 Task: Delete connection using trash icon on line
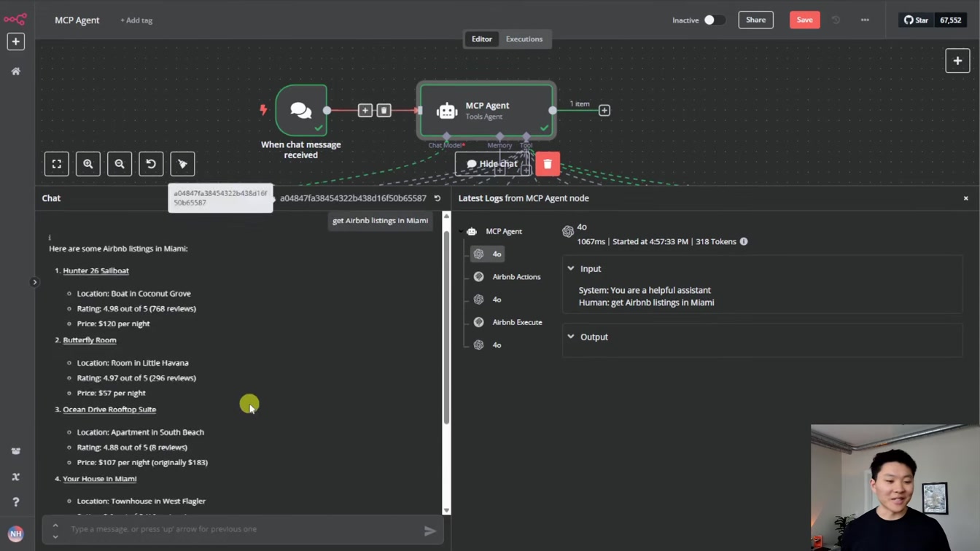pyautogui.click(x=384, y=110)
